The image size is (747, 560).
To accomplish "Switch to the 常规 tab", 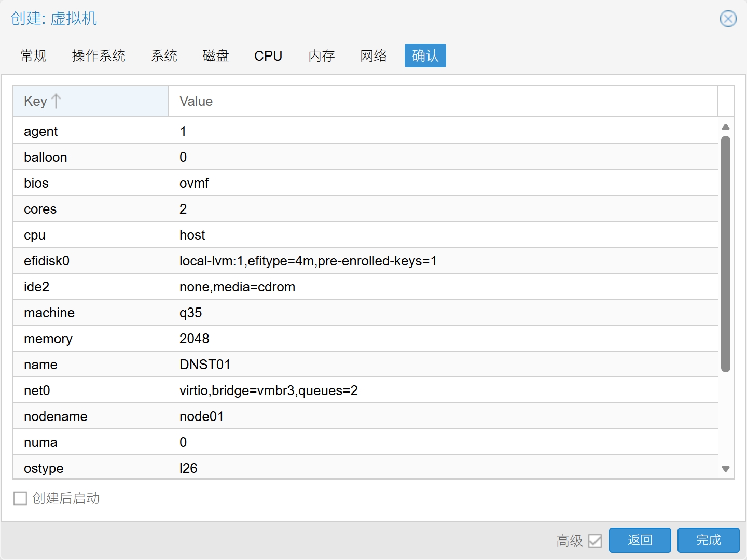I will pyautogui.click(x=34, y=56).
